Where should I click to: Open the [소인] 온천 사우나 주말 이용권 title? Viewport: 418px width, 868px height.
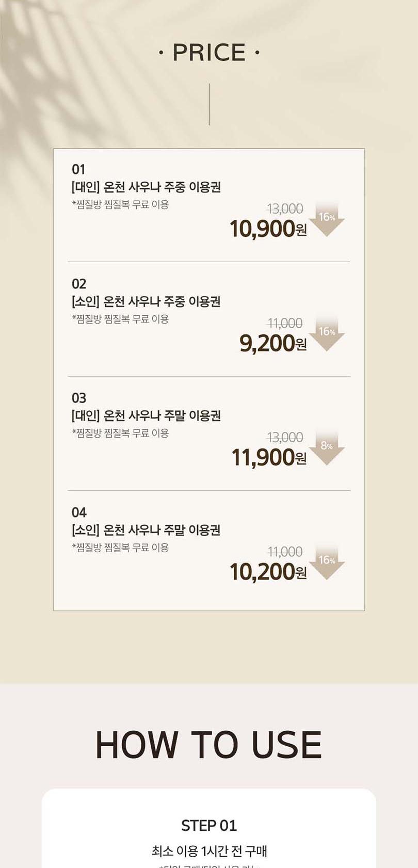tap(146, 530)
